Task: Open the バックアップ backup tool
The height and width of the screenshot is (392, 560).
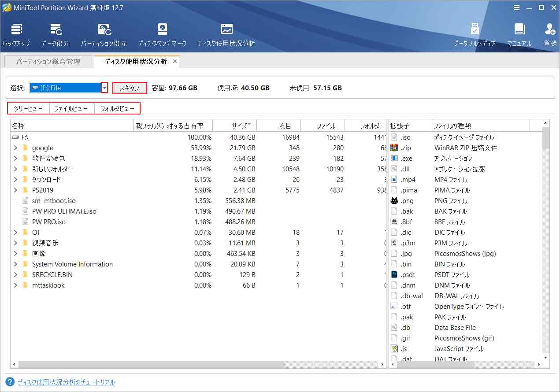Action: [x=16, y=35]
